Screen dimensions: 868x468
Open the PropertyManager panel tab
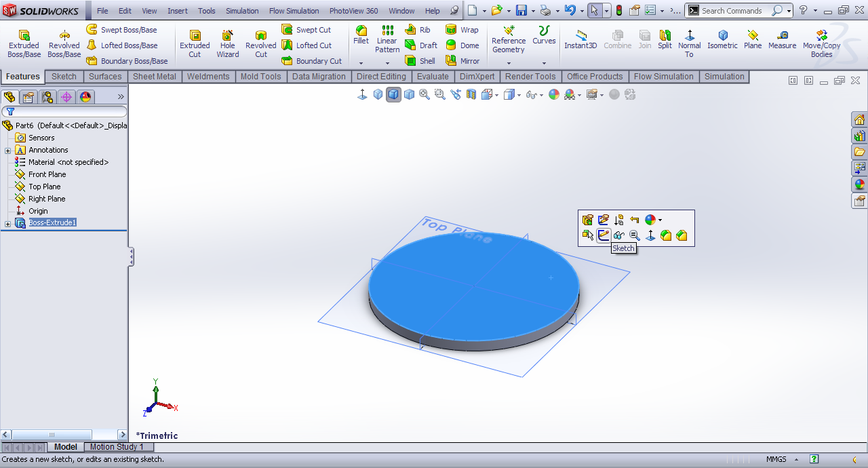click(x=28, y=97)
